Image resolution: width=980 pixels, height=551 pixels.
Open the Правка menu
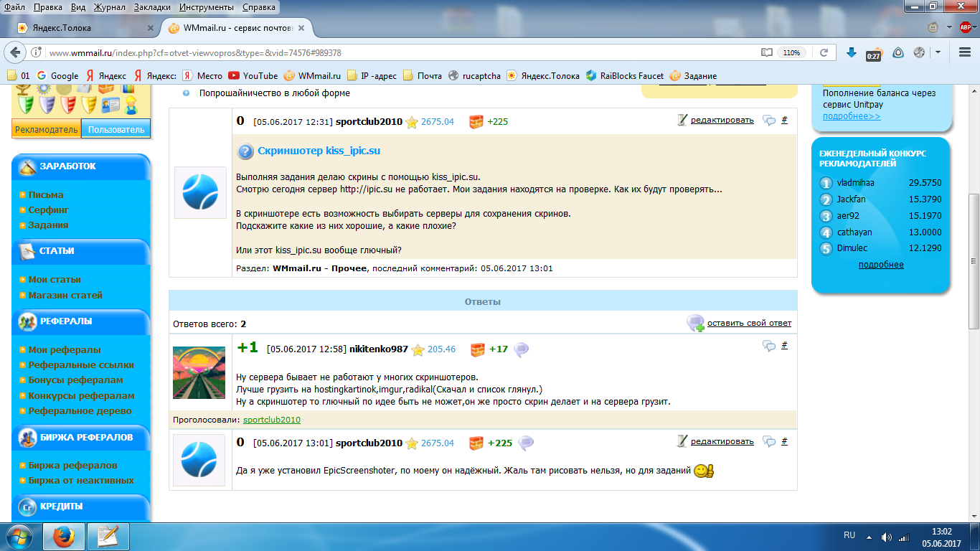47,6
